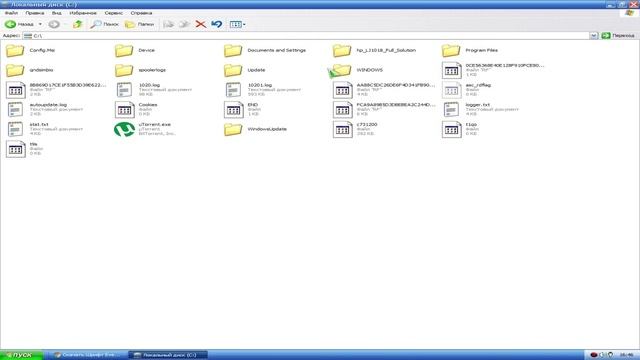Select the tmp file starting with FCA9A

[x=384, y=109]
